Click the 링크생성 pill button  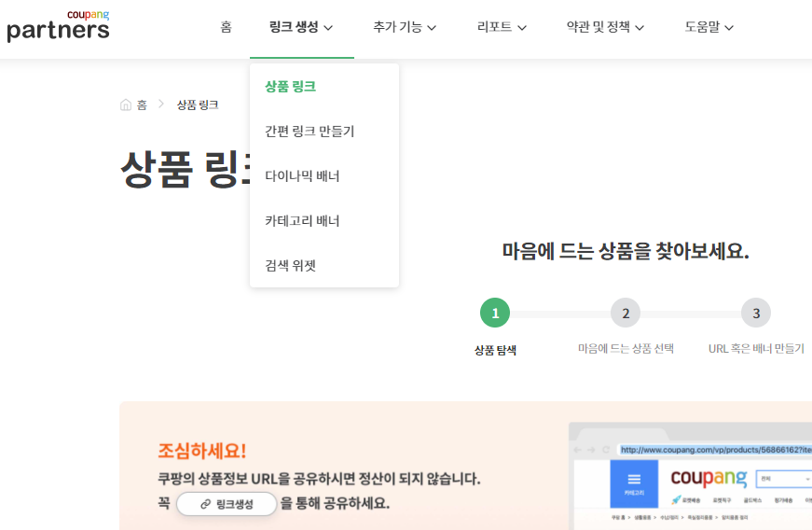227,504
